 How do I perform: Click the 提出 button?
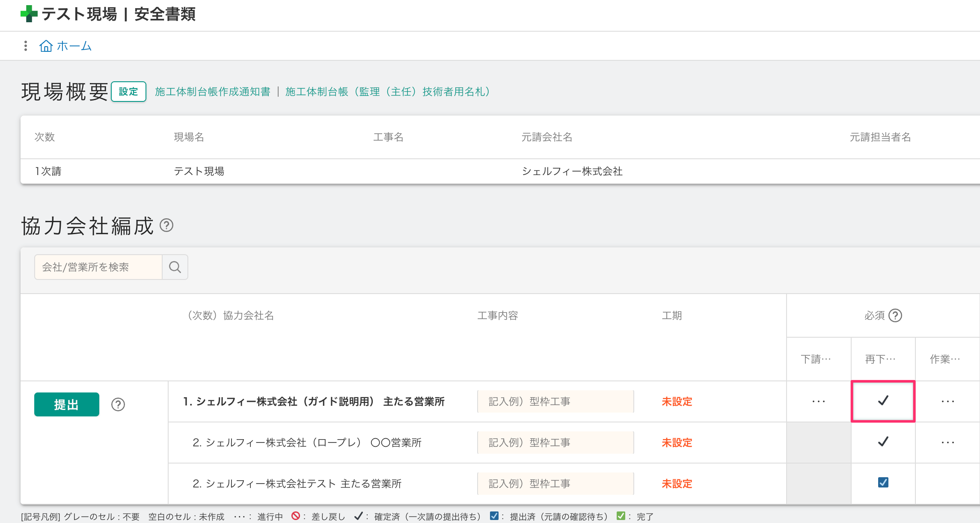coord(66,404)
